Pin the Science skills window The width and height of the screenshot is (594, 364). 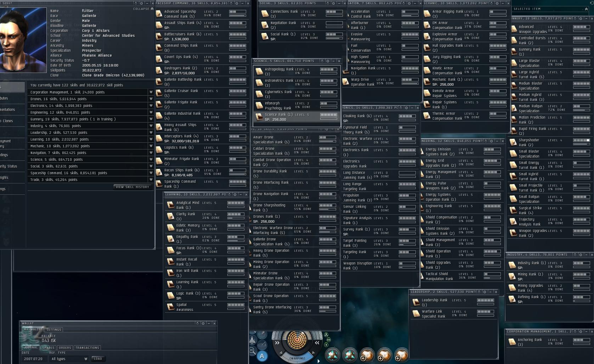coord(328,61)
